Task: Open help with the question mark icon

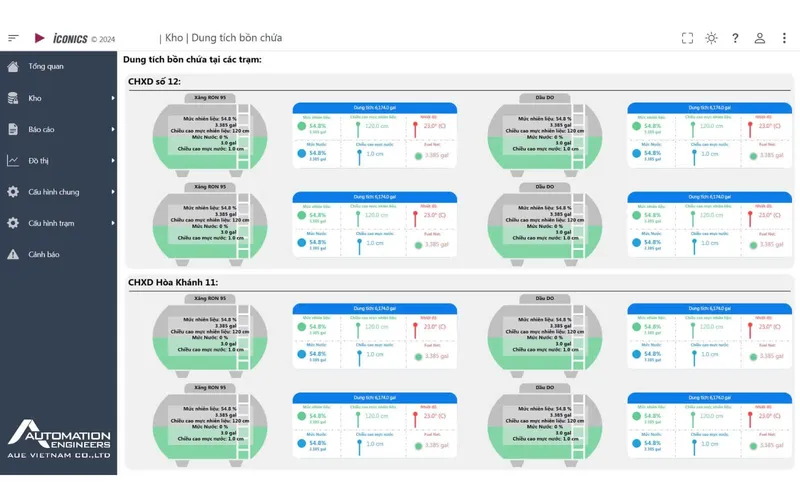Action: (x=735, y=38)
